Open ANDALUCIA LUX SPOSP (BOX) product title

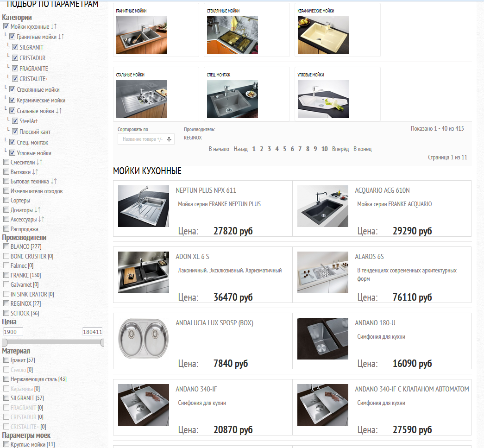point(214,323)
